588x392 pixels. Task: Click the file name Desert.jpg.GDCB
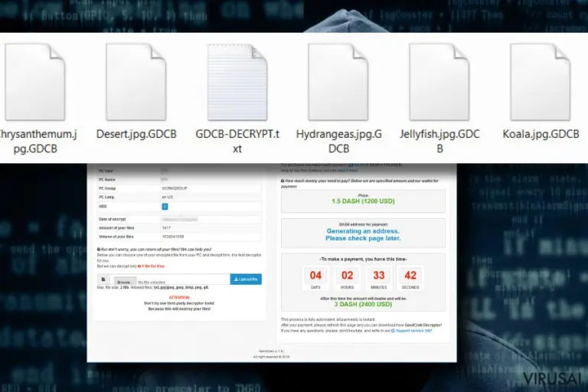coord(136,134)
